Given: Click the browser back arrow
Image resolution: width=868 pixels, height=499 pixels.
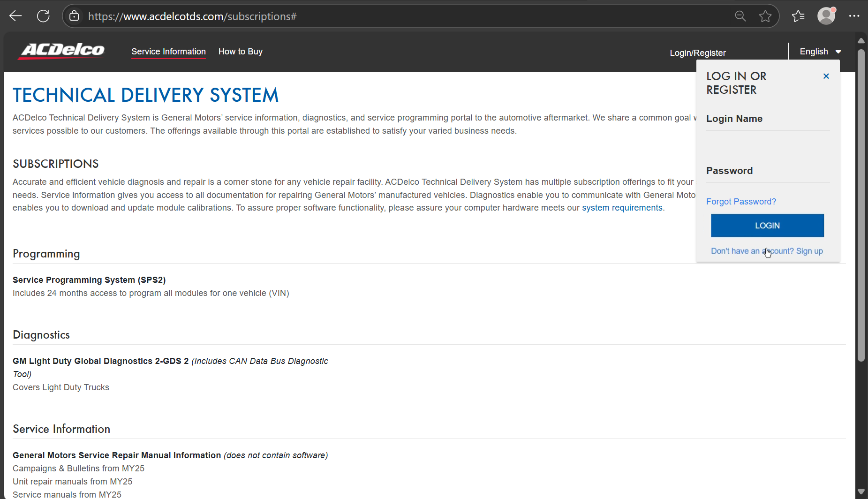Looking at the screenshot, I should tap(15, 16).
